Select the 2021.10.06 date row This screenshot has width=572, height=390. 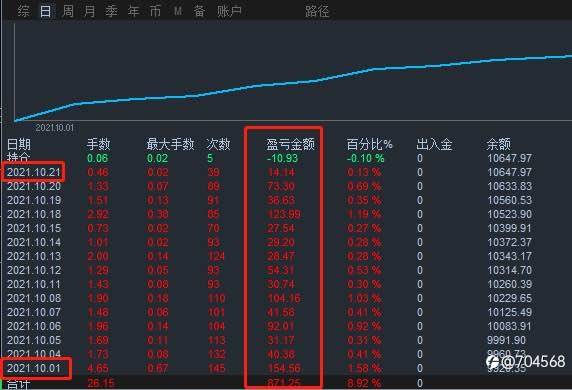coord(34,326)
